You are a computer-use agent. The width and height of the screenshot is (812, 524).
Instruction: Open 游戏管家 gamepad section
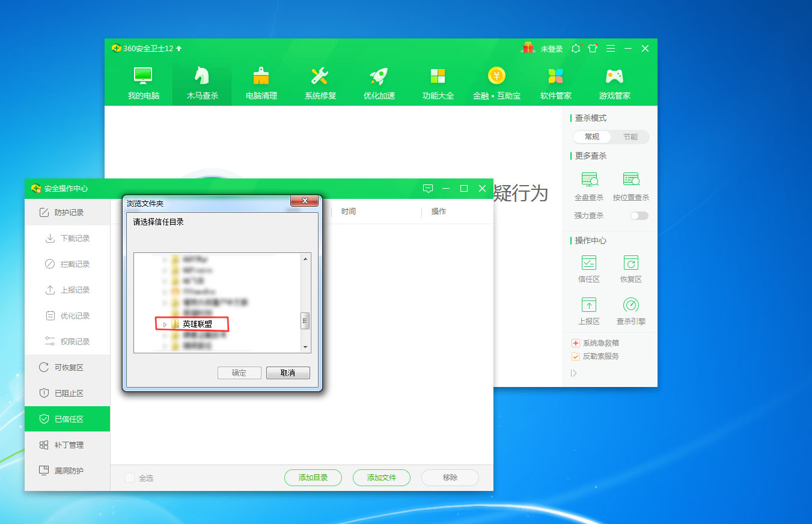[x=614, y=84]
